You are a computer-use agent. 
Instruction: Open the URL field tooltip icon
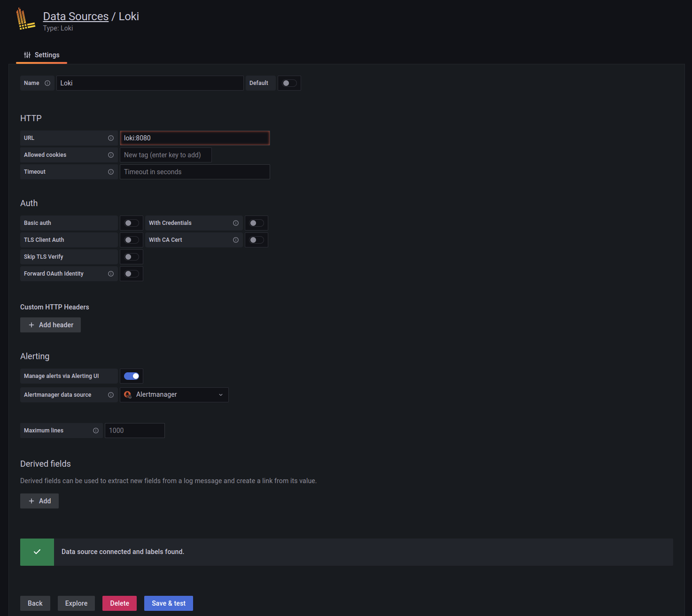click(111, 138)
